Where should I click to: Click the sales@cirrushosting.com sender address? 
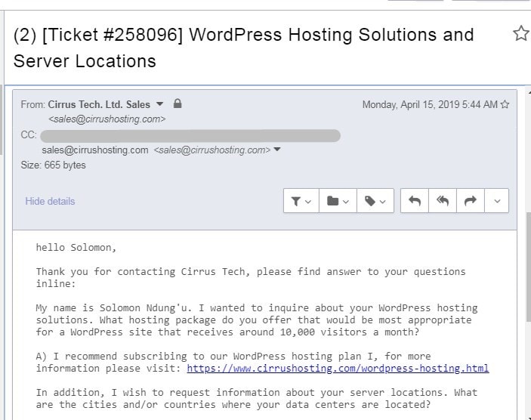coord(107,119)
